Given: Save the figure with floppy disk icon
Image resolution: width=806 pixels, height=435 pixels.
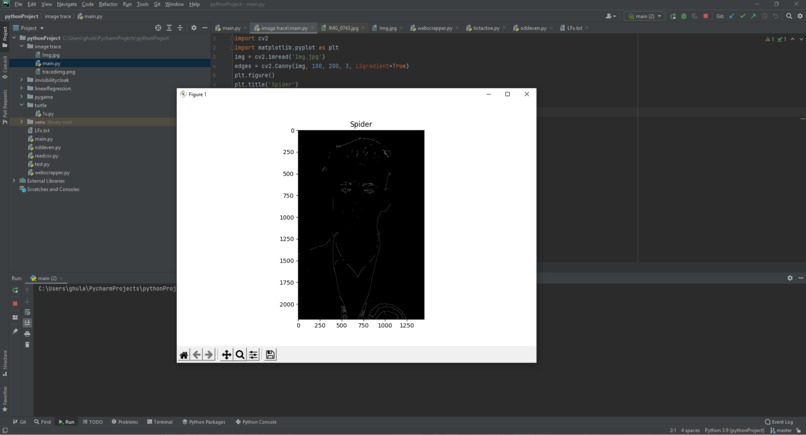Looking at the screenshot, I should [x=270, y=355].
